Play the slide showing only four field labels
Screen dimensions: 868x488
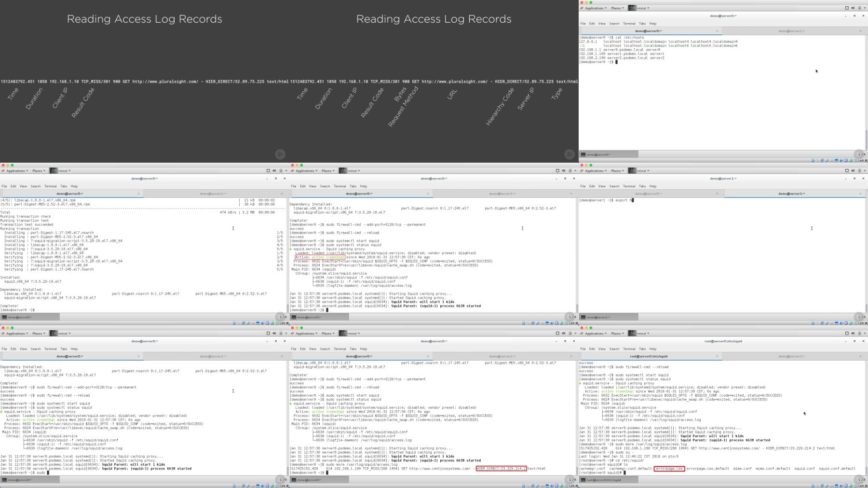point(280,154)
